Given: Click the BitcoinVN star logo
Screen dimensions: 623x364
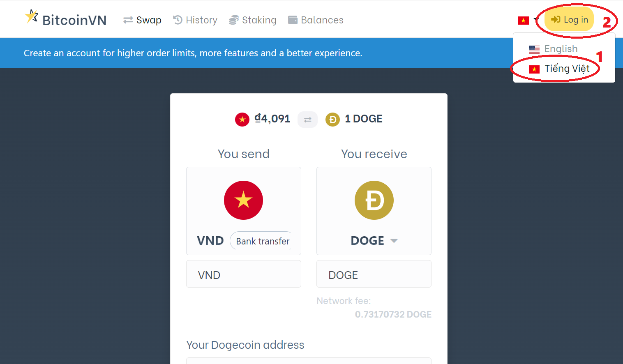Looking at the screenshot, I should tap(32, 17).
